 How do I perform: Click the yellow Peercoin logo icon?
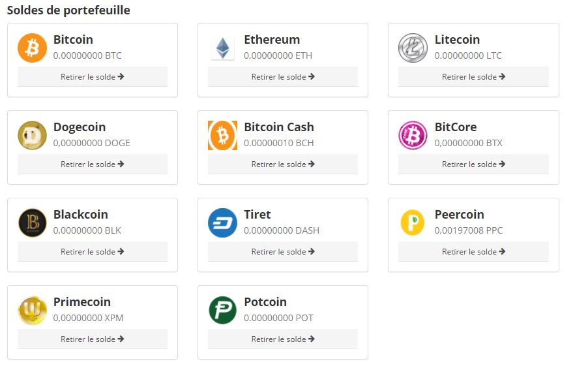coord(413,223)
